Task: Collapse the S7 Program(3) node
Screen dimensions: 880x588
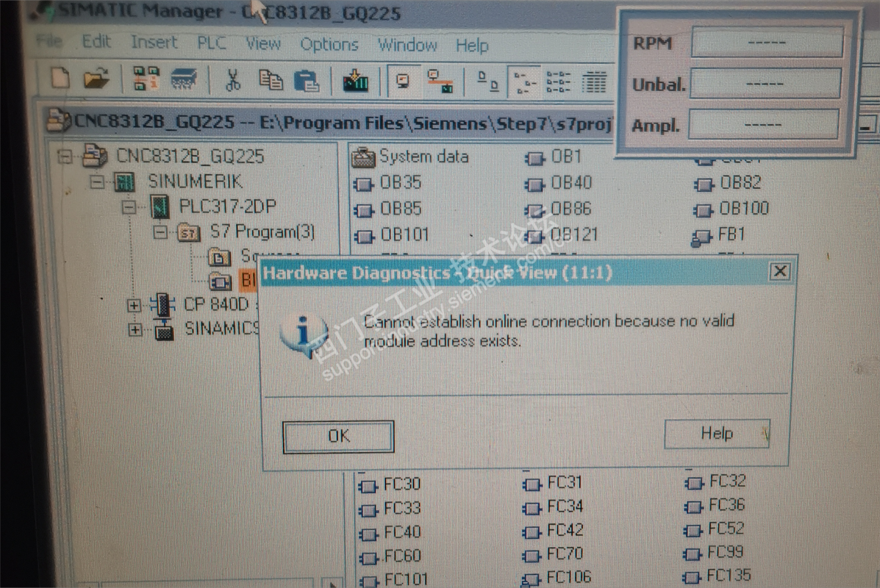Action: 160,232
